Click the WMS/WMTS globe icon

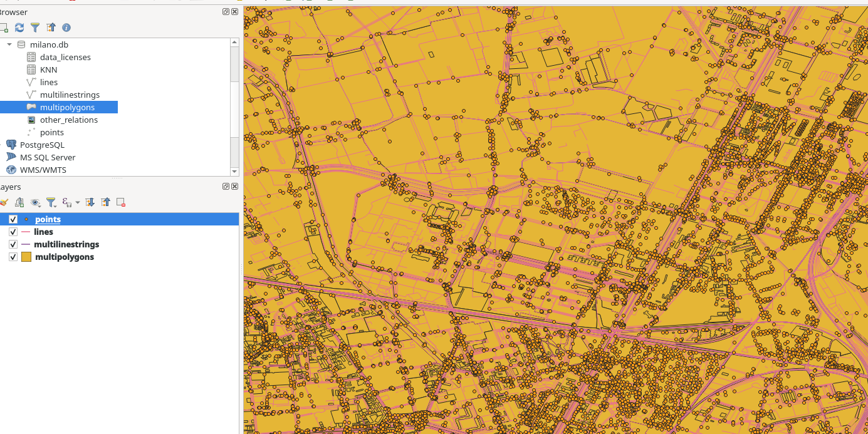click(x=11, y=170)
